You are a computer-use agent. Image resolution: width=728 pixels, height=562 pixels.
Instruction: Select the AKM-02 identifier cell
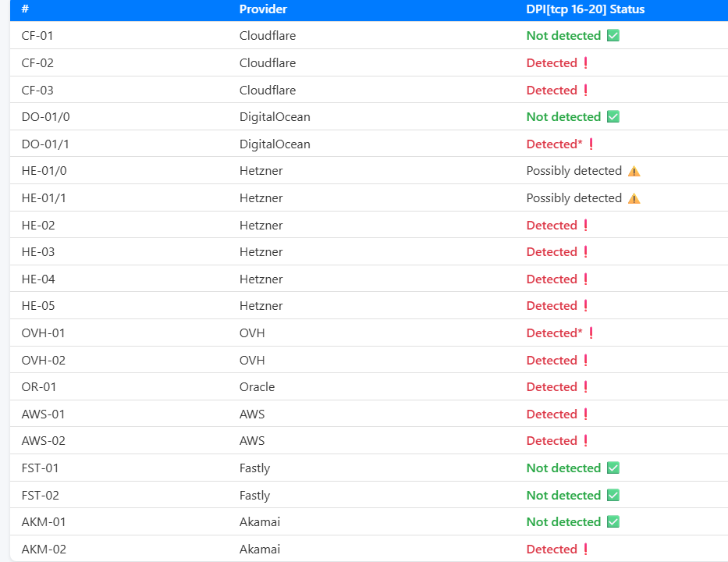[44, 550]
